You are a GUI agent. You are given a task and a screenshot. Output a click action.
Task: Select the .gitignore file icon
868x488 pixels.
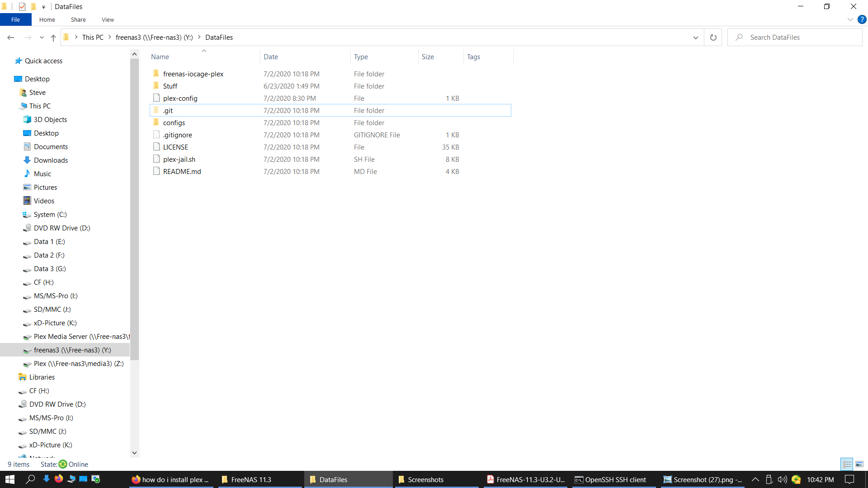156,135
